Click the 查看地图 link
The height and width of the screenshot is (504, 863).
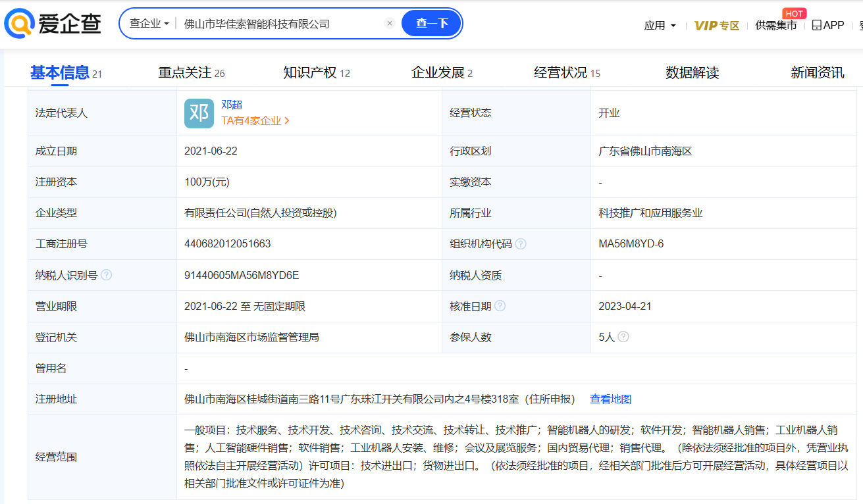click(x=610, y=399)
